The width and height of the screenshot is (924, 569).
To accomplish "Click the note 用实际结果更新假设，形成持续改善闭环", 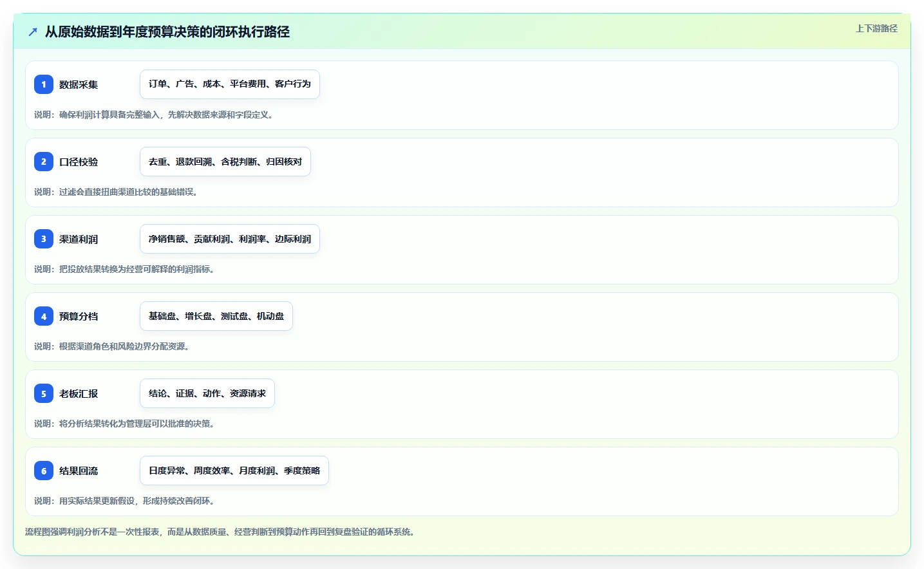I will 124,501.
